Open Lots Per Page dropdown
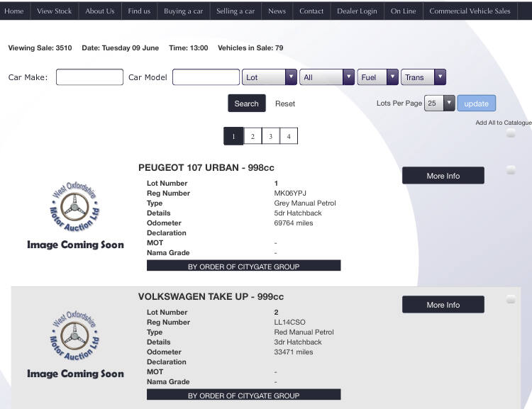The image size is (532, 409). (x=439, y=103)
